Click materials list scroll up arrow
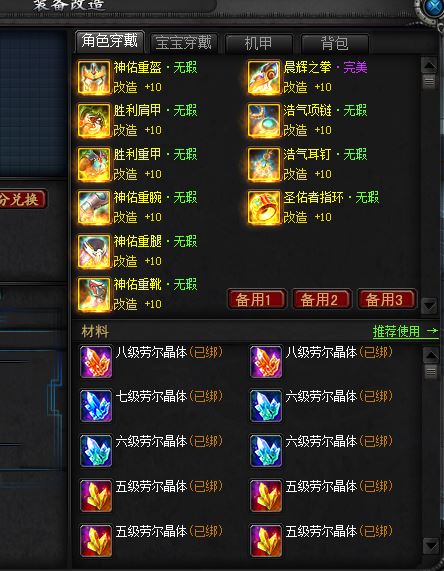 click(x=431, y=355)
